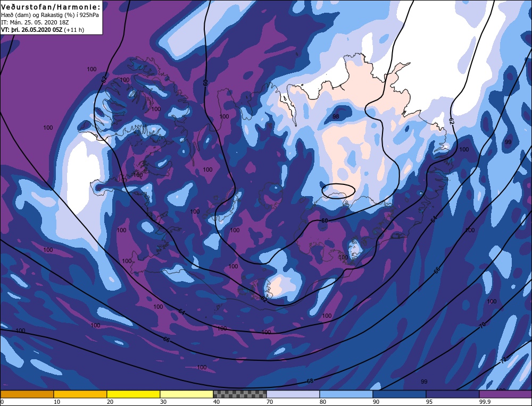Click the checkered gray 40–70 legend swatch
532x406 pixels.
pyautogui.click(x=239, y=394)
